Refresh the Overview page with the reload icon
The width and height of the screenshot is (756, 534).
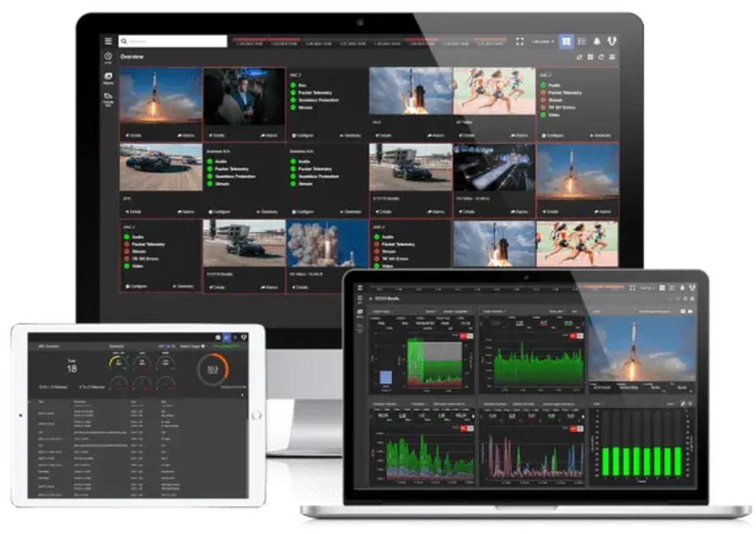(601, 57)
